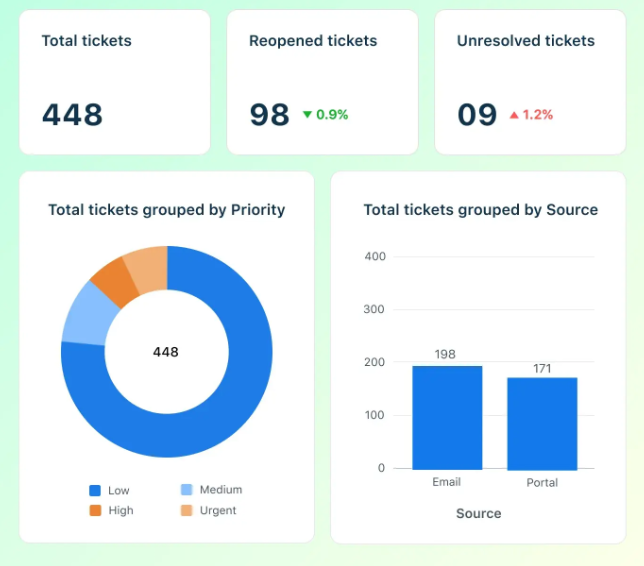This screenshot has width=644, height=566.
Task: Click the red up-arrow trend icon
Action: point(514,115)
